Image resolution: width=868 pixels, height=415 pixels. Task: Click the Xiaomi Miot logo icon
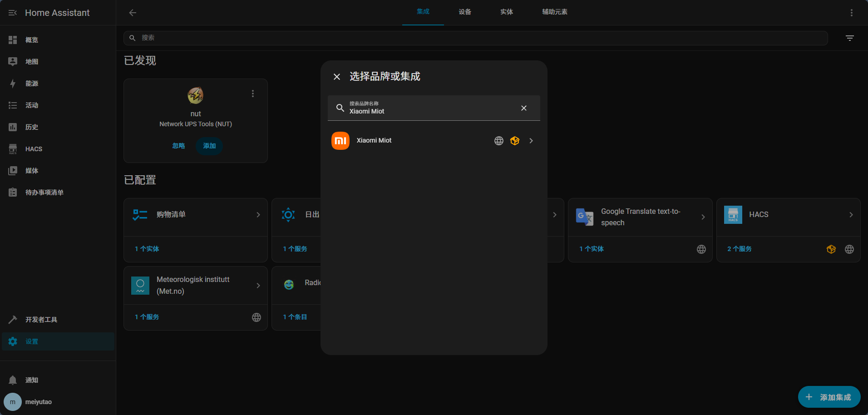pos(340,141)
